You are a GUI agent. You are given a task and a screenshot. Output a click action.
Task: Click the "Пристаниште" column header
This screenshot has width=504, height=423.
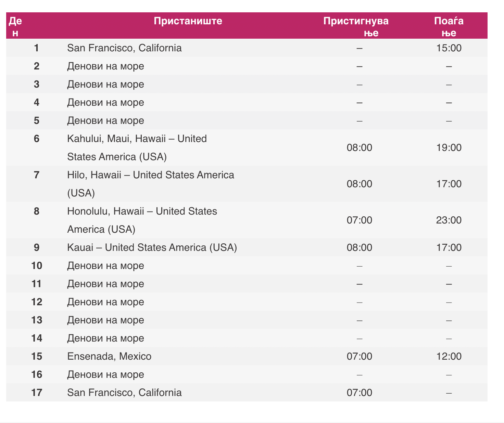188,21
